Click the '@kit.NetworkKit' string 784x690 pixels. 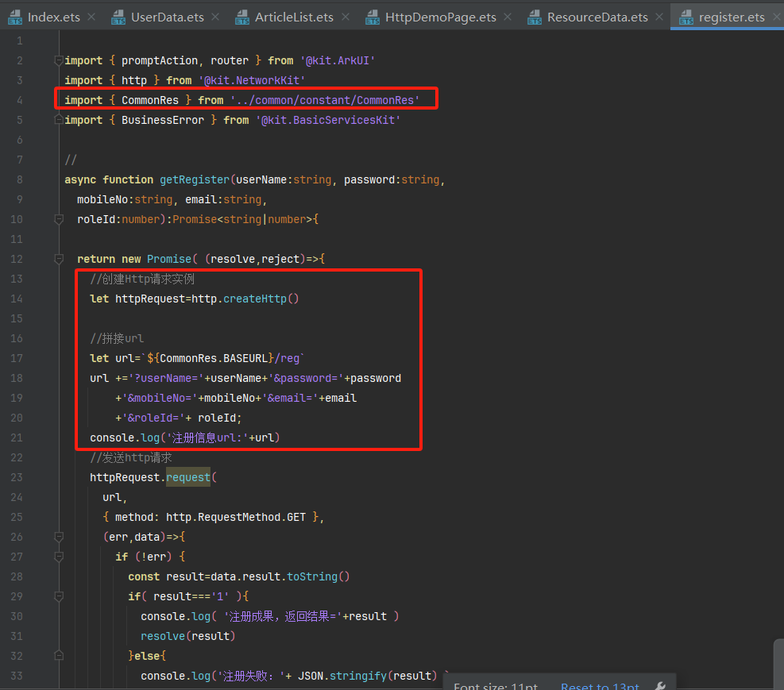252,80
